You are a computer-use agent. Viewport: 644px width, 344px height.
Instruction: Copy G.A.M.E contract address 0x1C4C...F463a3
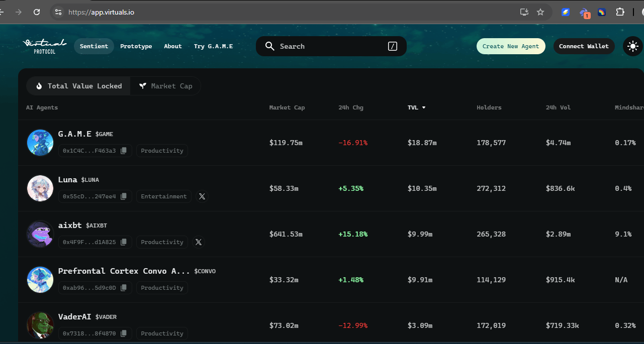pyautogui.click(x=124, y=151)
